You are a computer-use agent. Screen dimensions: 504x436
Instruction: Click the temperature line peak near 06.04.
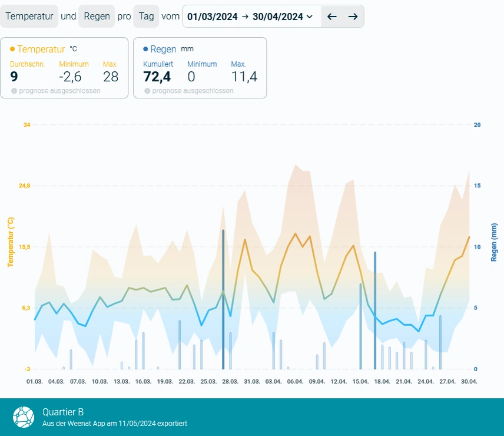coord(296,234)
